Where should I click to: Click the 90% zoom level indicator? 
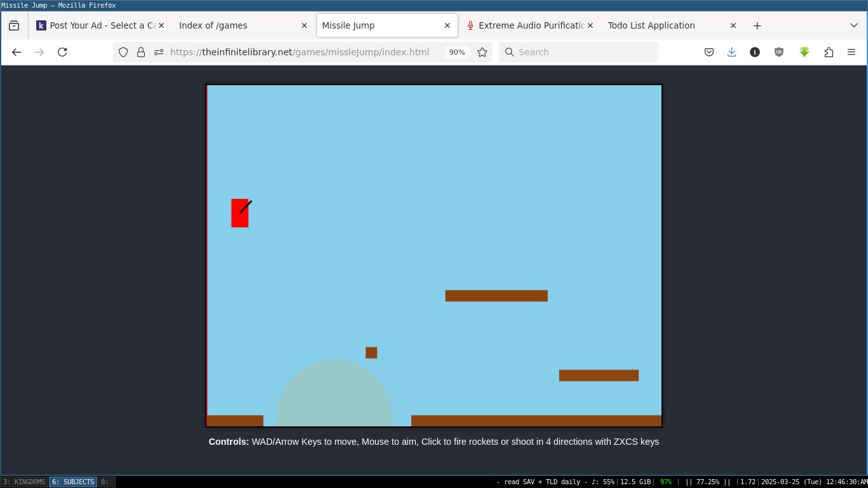pos(457,52)
